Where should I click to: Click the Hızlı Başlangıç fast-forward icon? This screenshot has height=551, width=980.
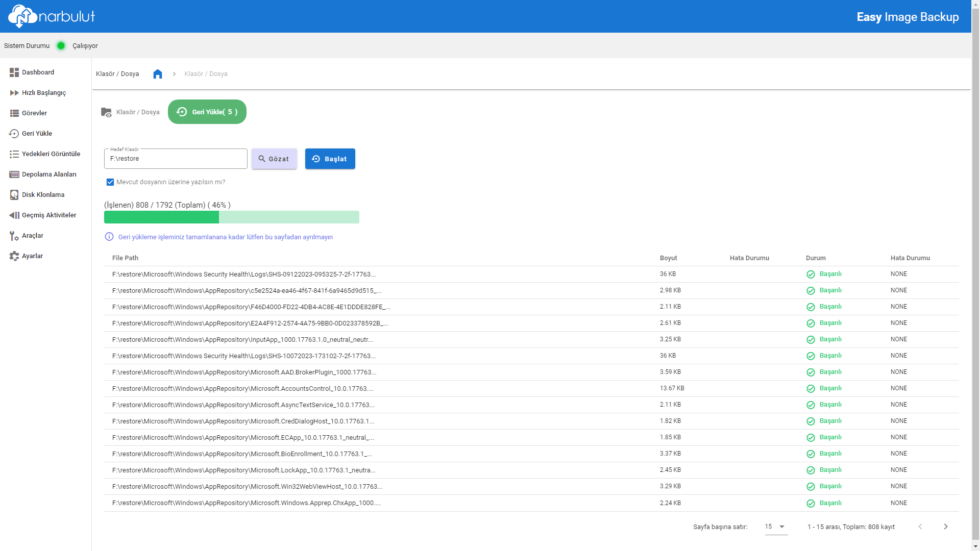pyautogui.click(x=14, y=93)
